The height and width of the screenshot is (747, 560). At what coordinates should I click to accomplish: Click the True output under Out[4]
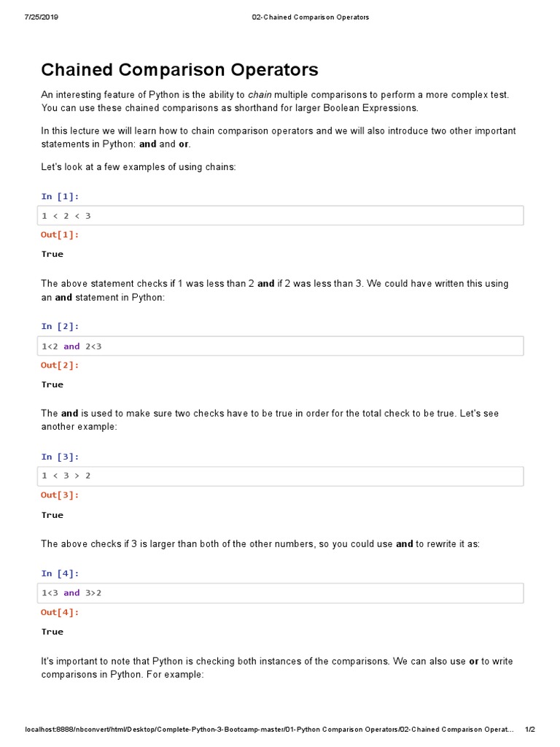click(52, 632)
